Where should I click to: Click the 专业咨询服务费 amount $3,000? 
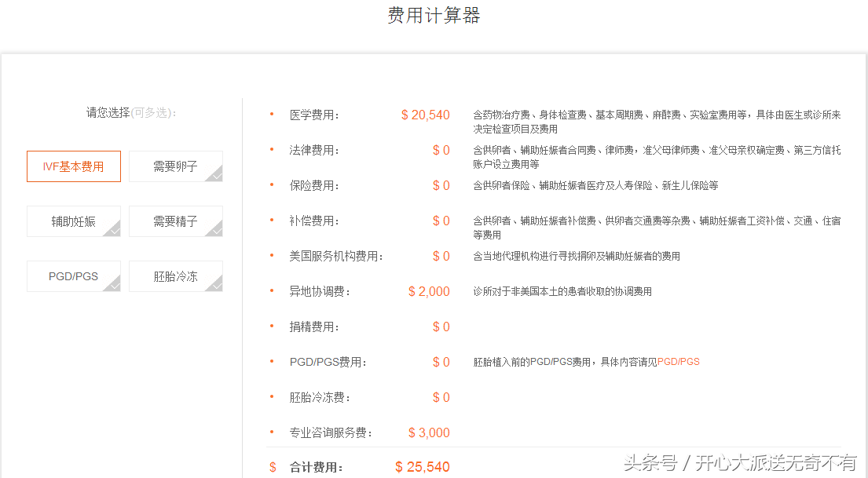[429, 432]
